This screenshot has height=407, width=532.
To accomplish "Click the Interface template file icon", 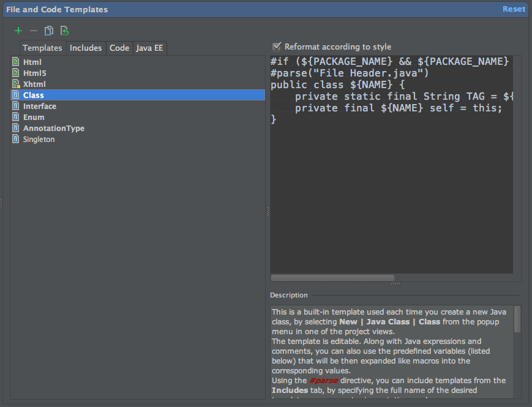I will pyautogui.click(x=15, y=106).
